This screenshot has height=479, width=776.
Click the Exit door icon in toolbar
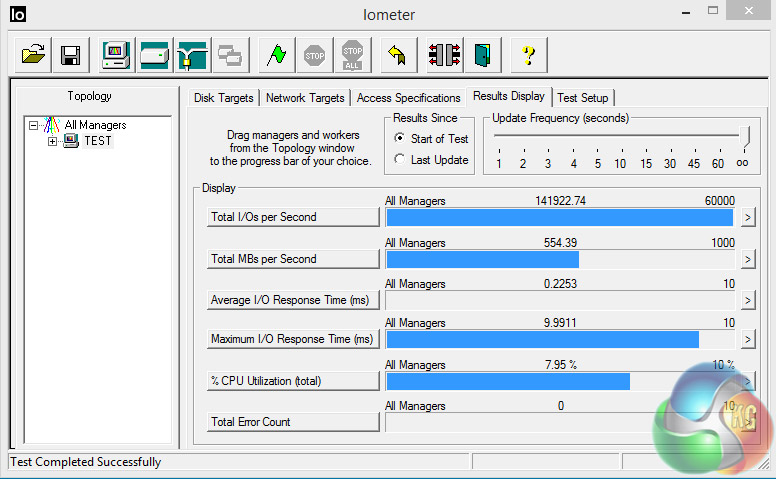(484, 55)
